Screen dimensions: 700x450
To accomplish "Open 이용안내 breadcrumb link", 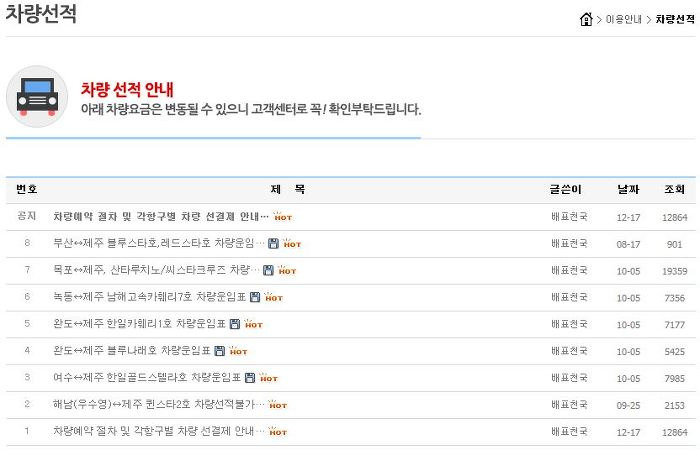I will coord(623,19).
